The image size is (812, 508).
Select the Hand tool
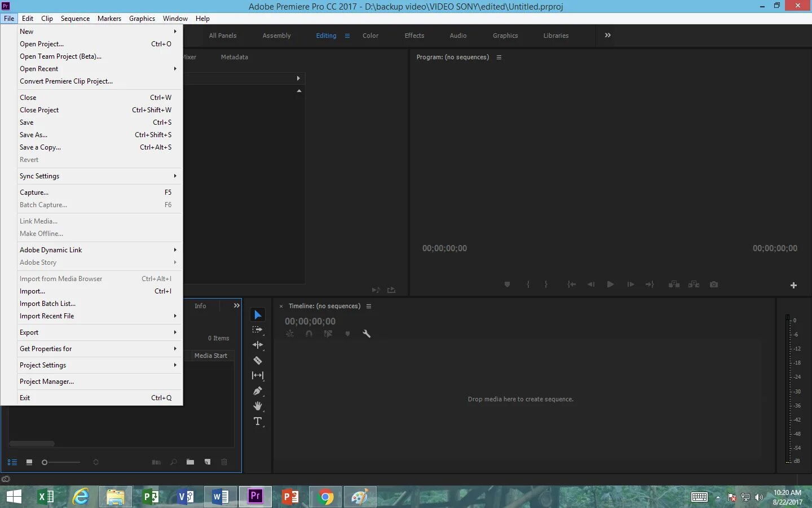click(258, 406)
